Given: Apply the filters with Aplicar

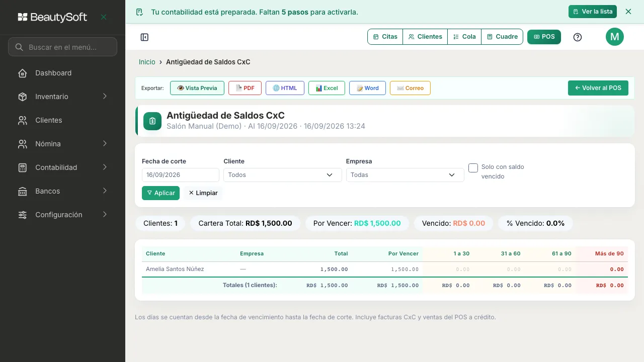Looking at the screenshot, I should (160, 193).
